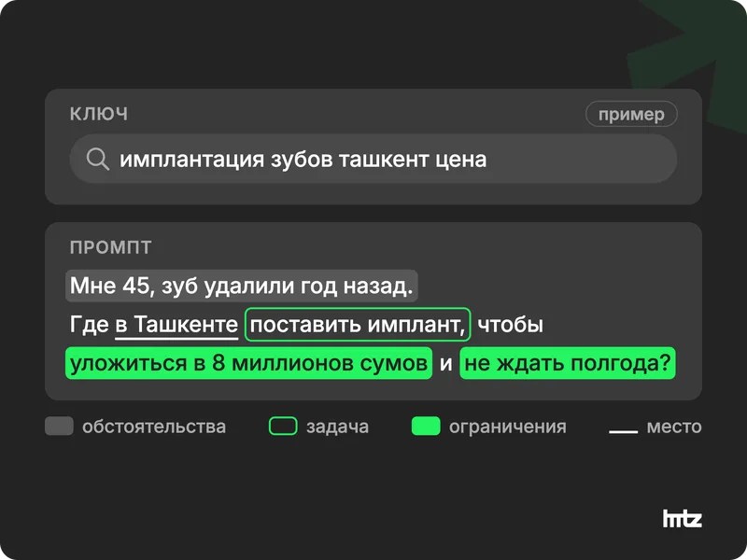
Task: Click the green не ждать полгода? highlight
Action: click(x=568, y=363)
